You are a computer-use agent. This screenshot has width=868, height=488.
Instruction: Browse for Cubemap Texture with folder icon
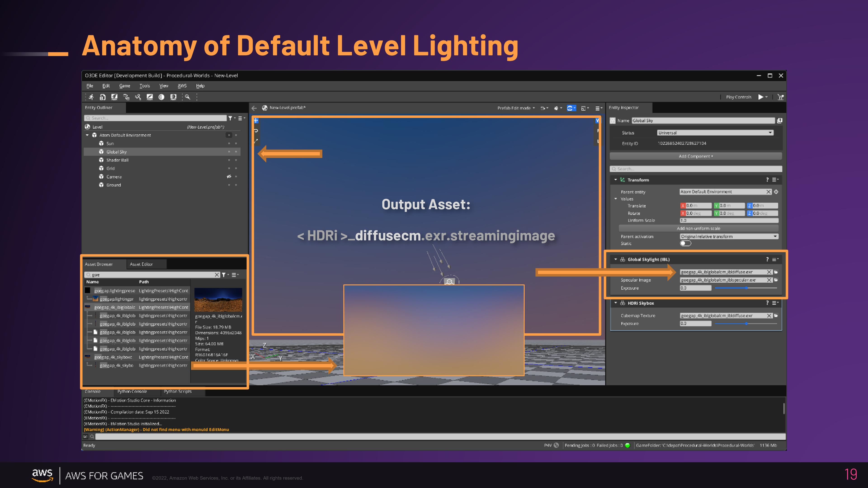776,316
